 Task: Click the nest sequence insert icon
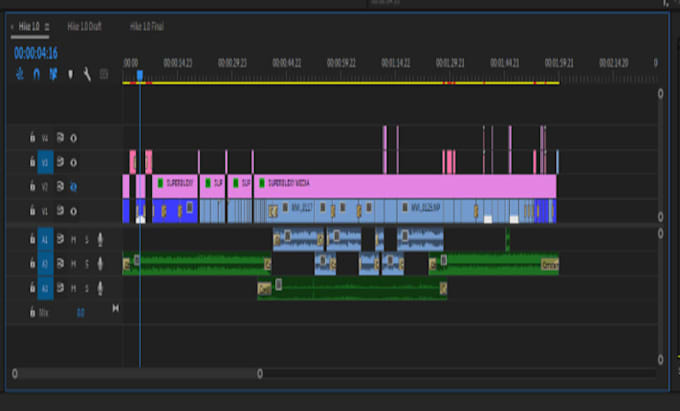pyautogui.click(x=20, y=73)
